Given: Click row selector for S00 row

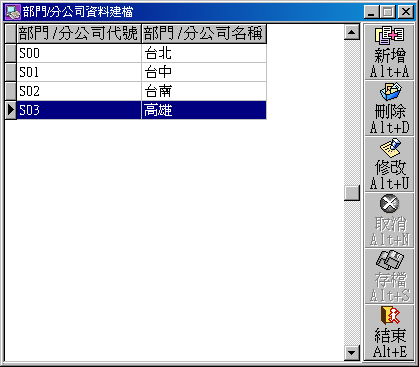Looking at the screenshot, I should click(11, 53).
